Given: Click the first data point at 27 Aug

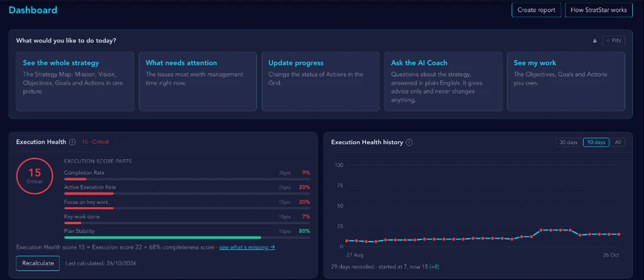Looking at the screenshot, I should click(346, 241).
